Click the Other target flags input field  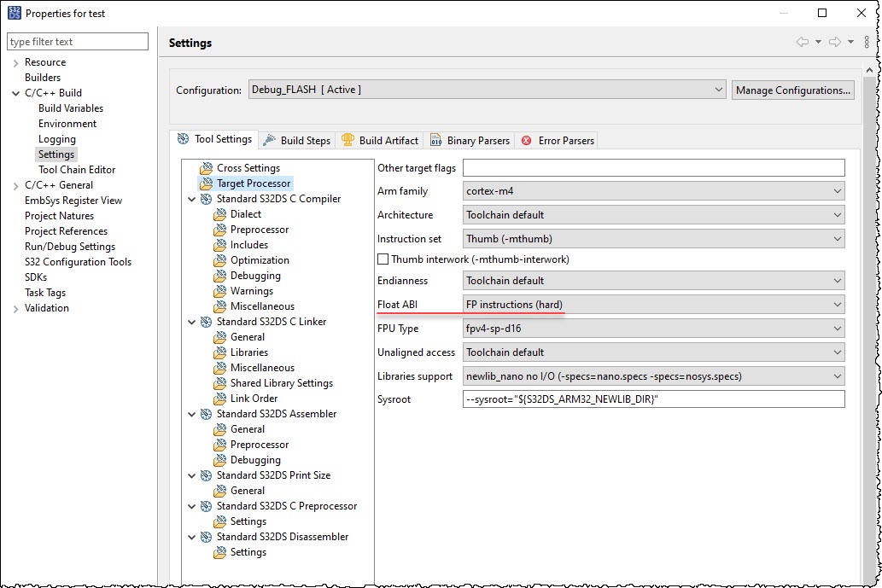coord(654,168)
